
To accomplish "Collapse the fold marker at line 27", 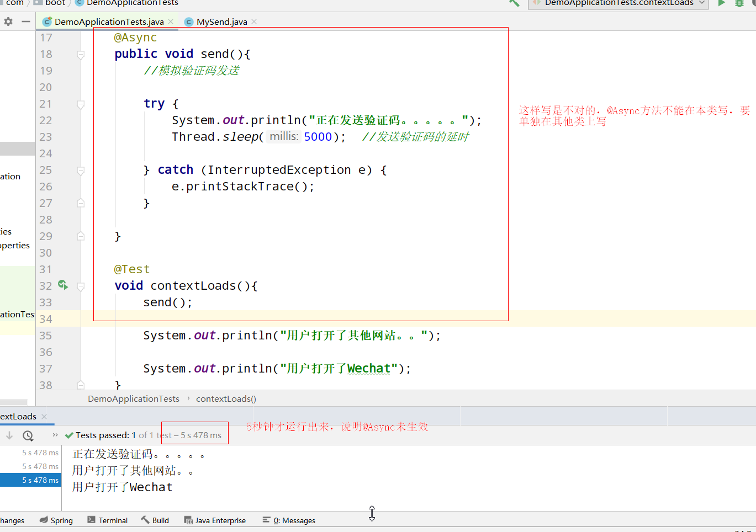I will coord(81,203).
